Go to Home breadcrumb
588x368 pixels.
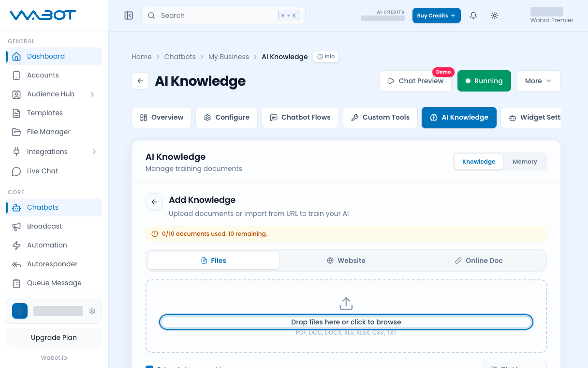pyautogui.click(x=142, y=57)
